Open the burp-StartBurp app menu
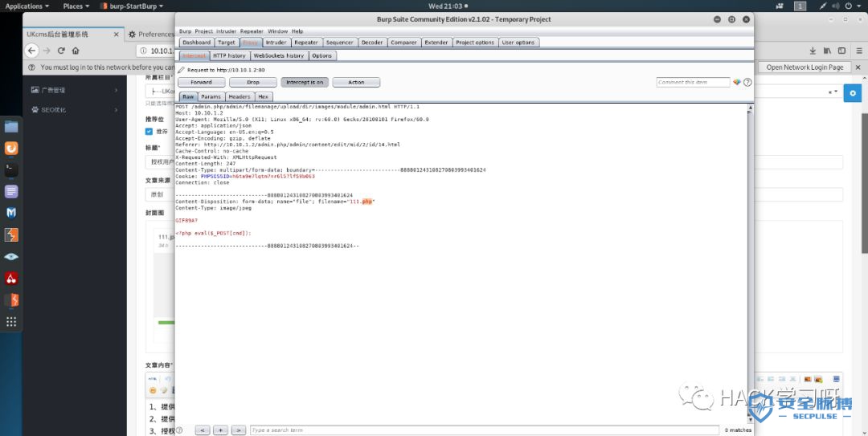868x436 pixels. pyautogui.click(x=133, y=6)
